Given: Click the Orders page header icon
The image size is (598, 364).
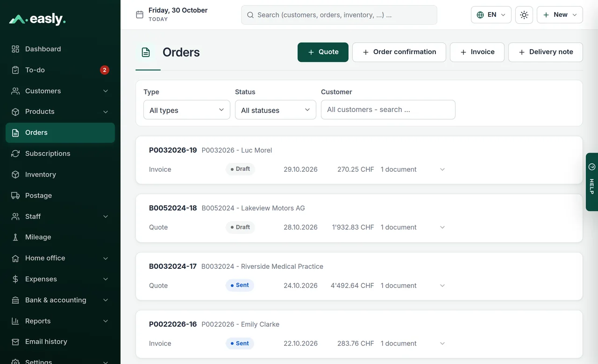Looking at the screenshot, I should (146, 52).
